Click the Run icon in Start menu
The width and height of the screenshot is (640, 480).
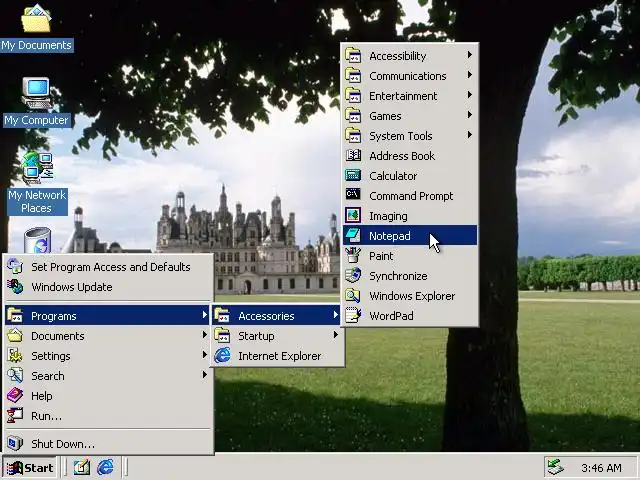15,416
